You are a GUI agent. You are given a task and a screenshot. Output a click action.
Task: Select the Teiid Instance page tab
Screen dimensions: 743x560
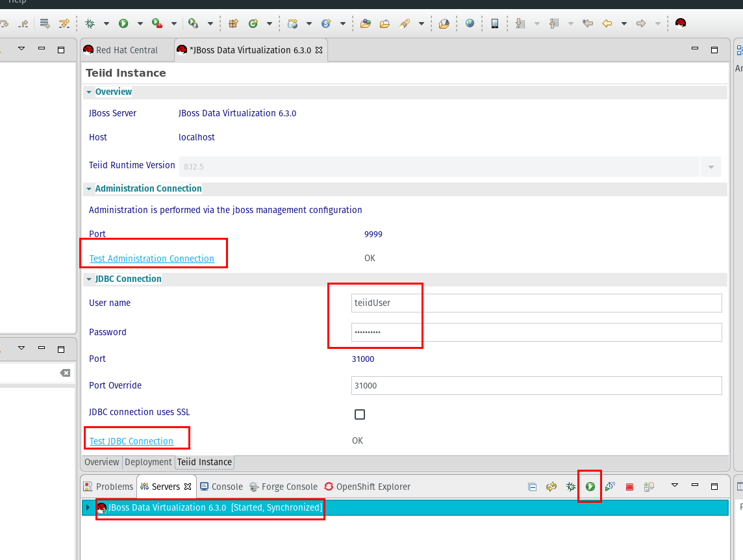coord(205,463)
